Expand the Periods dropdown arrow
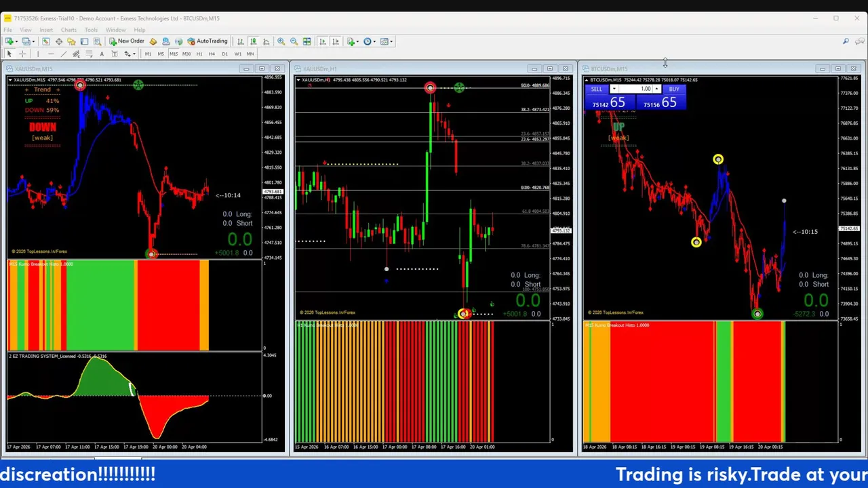Viewport: 868px width, 488px height. [x=374, y=41]
